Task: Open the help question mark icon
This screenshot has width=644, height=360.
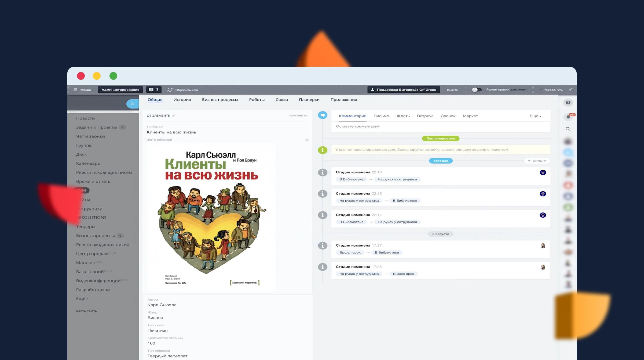Action: [568, 103]
